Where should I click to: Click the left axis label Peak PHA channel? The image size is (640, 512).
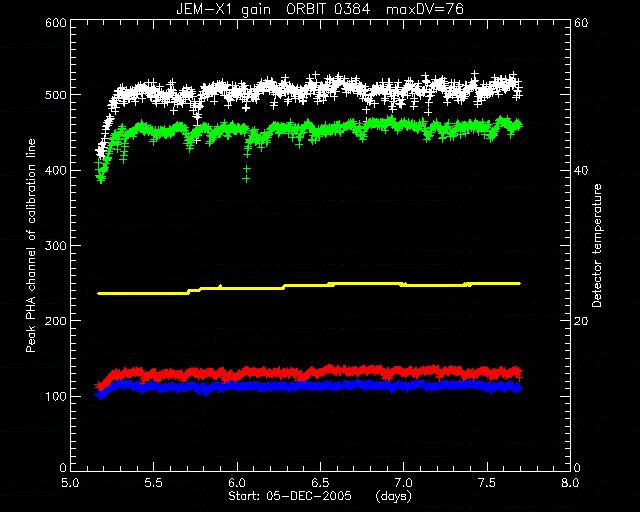tap(31, 245)
